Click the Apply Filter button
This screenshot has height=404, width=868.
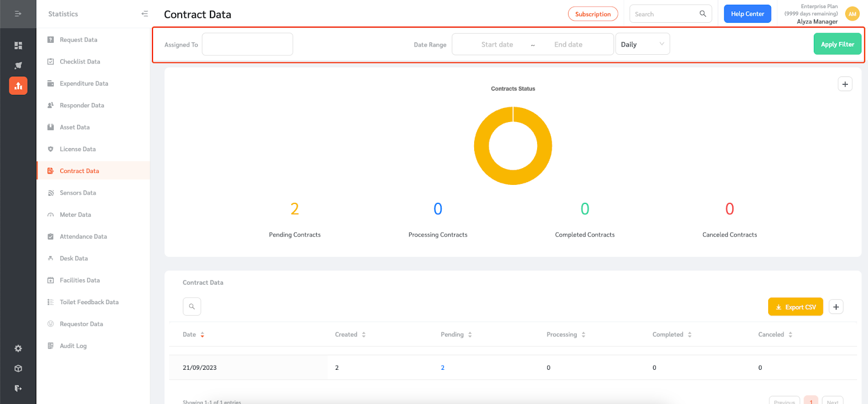837,44
